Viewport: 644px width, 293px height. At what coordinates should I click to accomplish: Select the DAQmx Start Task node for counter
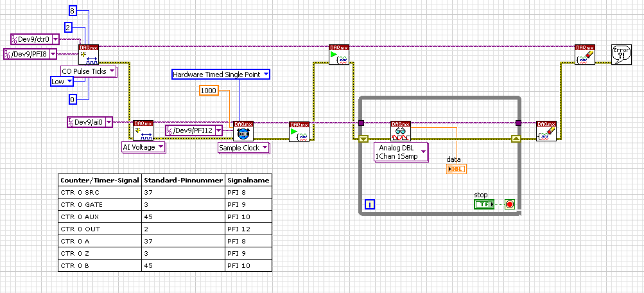339,55
